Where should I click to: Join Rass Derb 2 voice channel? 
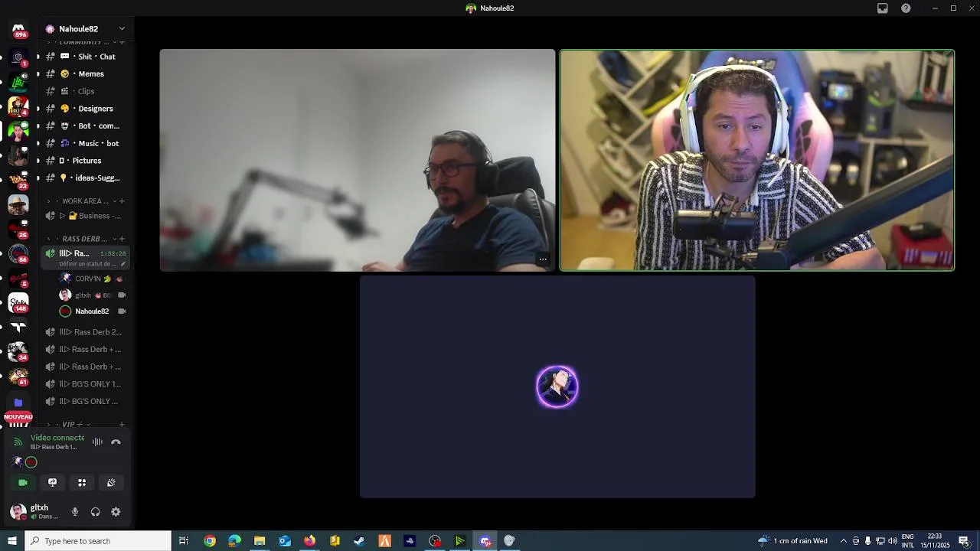[x=86, y=332]
